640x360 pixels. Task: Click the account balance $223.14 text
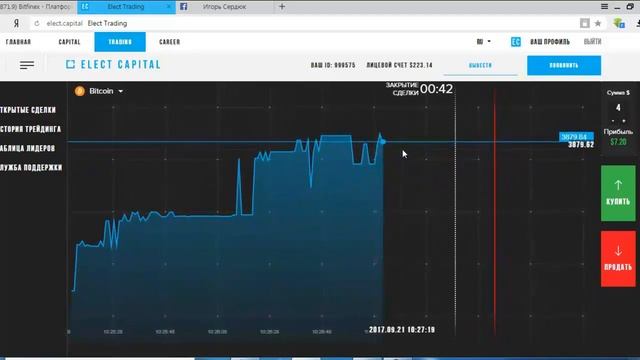tap(399, 65)
